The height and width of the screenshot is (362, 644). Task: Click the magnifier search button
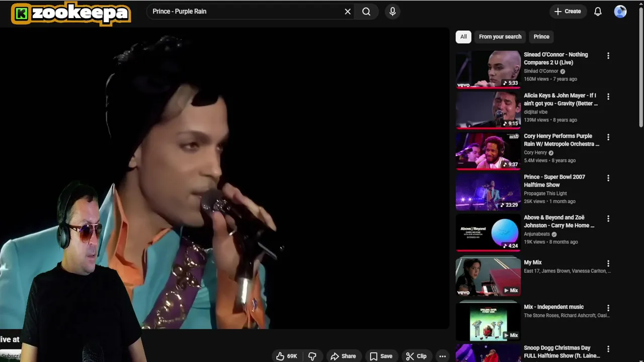tap(366, 12)
